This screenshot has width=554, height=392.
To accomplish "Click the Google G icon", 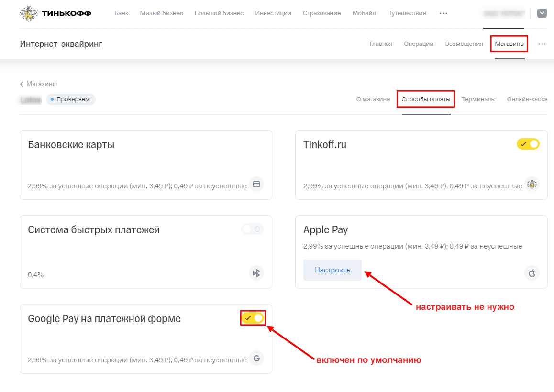I will click(256, 358).
